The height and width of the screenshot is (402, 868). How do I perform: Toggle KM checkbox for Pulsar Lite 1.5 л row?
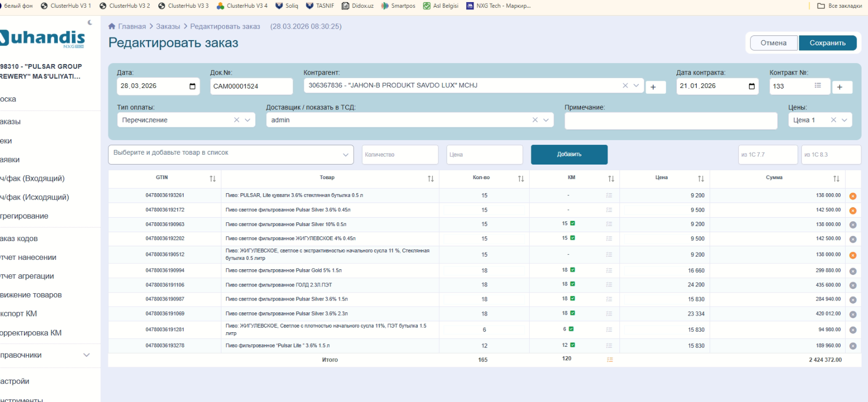pyautogui.click(x=573, y=345)
